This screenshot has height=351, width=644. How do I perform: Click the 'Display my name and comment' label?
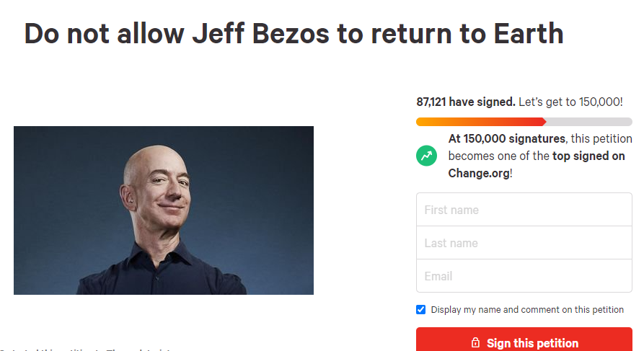coord(527,309)
